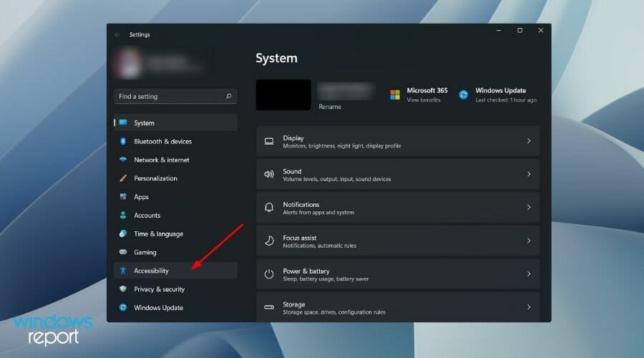This screenshot has width=644, height=358.
Task: Click the Network wifi icon in sidebar
Action: point(123,160)
